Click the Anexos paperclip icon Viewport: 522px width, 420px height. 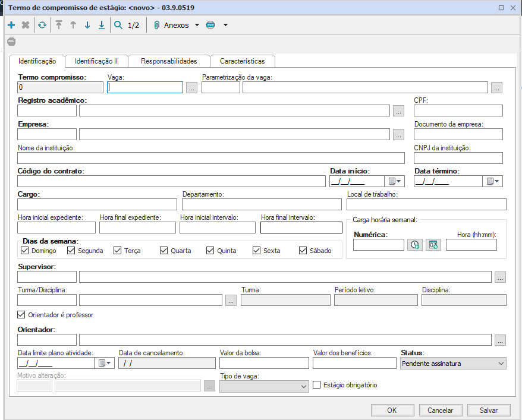(x=157, y=25)
